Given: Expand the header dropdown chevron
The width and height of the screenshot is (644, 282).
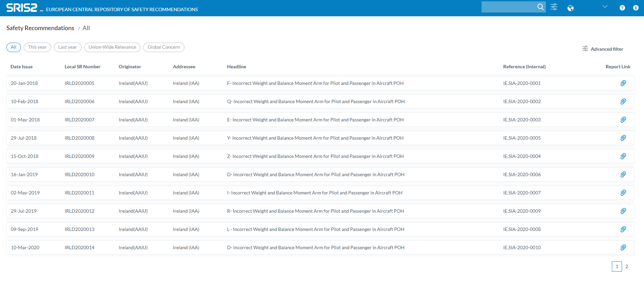Looking at the screenshot, I should 605,7.
